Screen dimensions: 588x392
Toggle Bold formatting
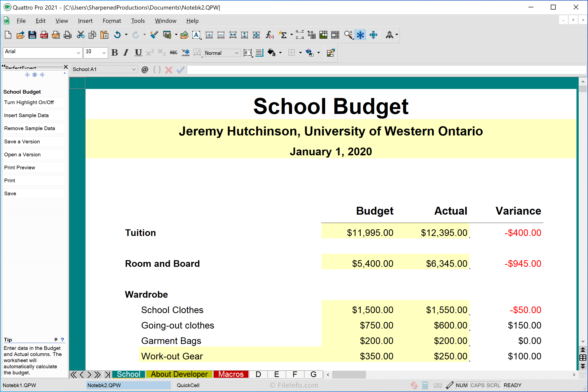(115, 53)
